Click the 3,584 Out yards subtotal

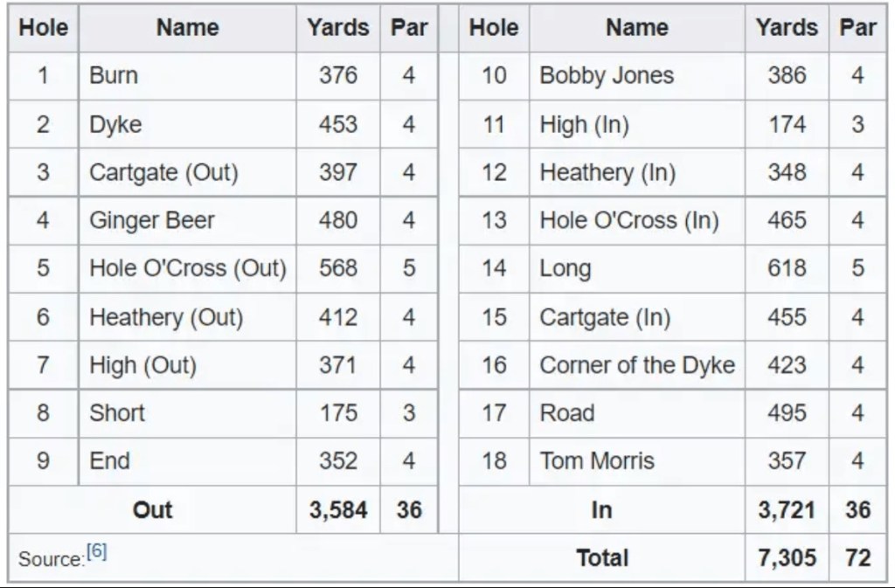[x=338, y=509]
